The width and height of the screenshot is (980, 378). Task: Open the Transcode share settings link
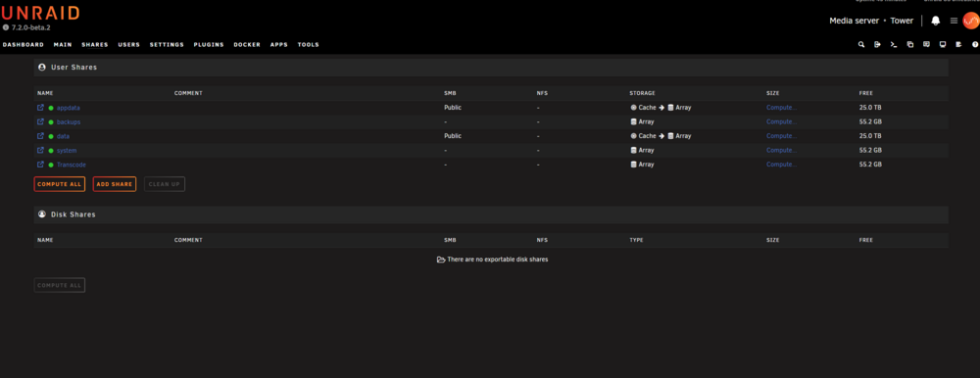point(72,165)
